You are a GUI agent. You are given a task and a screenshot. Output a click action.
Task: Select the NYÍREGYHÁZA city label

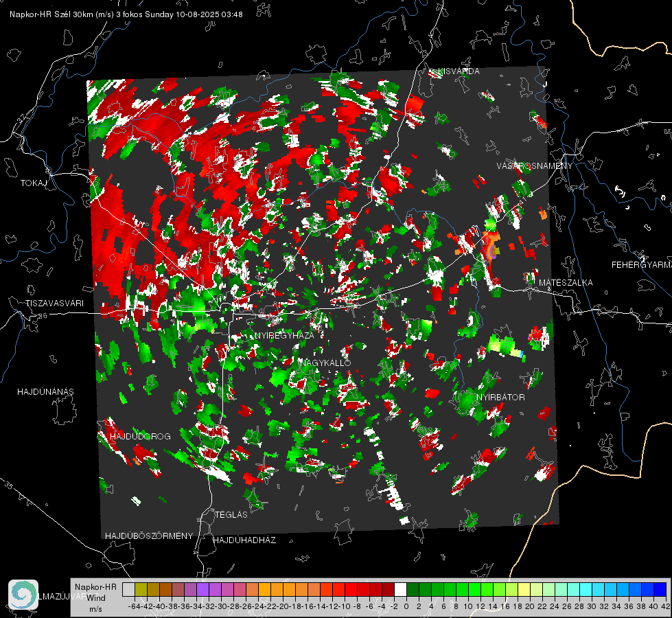pos(284,335)
